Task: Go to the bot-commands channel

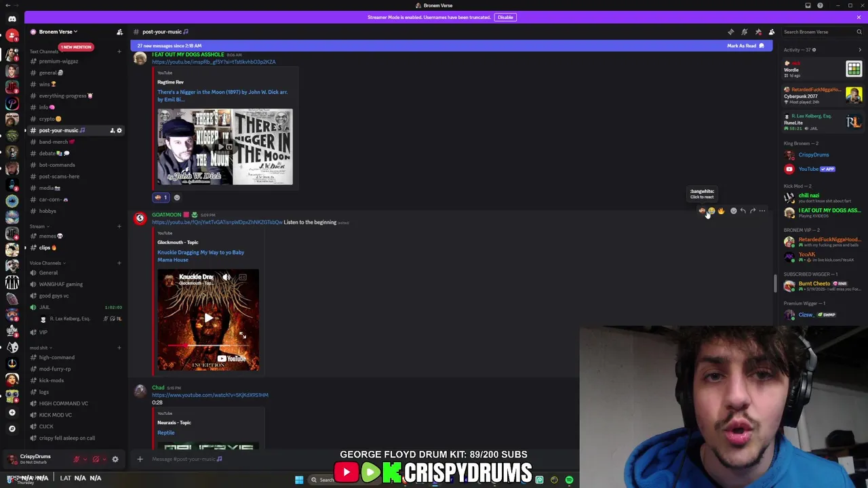Action: 76,165
